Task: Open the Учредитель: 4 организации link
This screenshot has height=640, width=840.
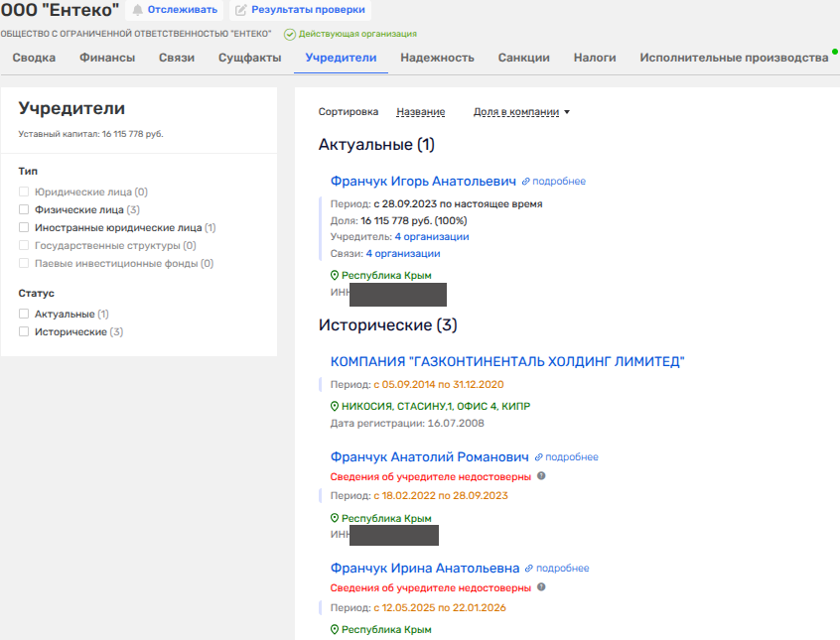Action: point(432,237)
